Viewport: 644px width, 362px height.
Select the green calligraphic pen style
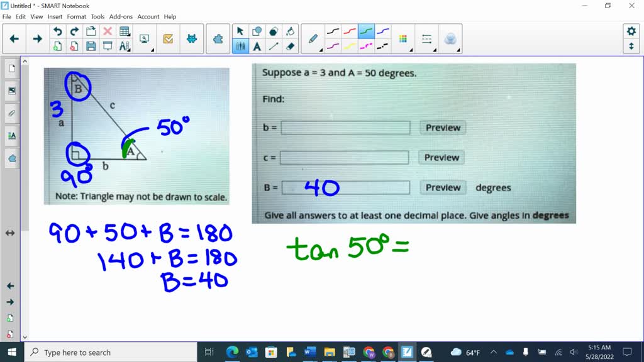pos(366,29)
